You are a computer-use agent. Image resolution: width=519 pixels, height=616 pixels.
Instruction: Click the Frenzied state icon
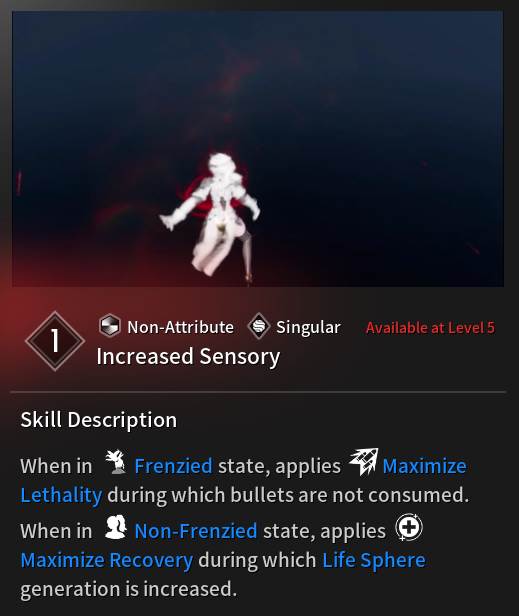coord(116,462)
